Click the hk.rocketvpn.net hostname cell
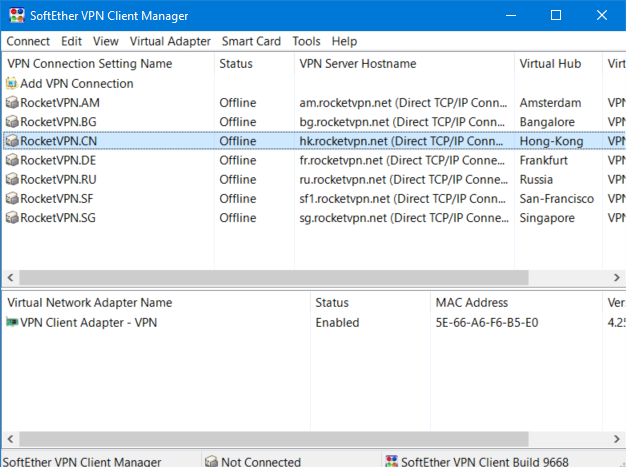This screenshot has height=467, width=626. click(401, 141)
